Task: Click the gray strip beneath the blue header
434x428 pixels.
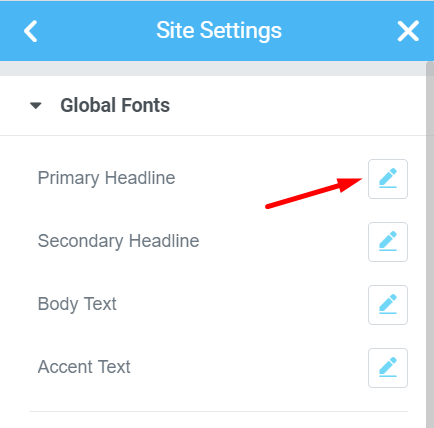Action: pos(213,68)
